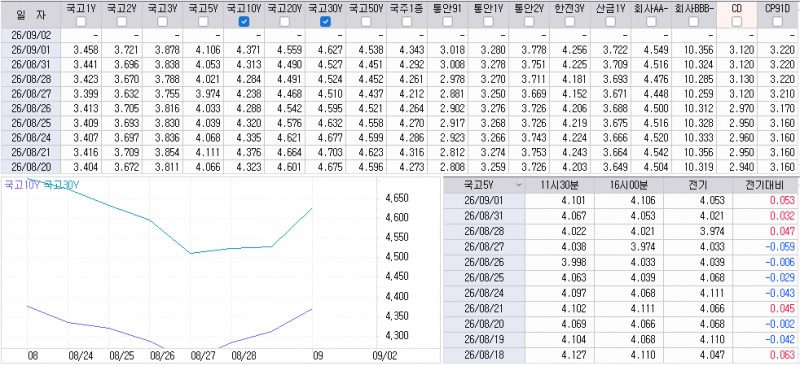Check the 회사AA- checkbox
Screen dimensions: 800x366
(x=651, y=21)
